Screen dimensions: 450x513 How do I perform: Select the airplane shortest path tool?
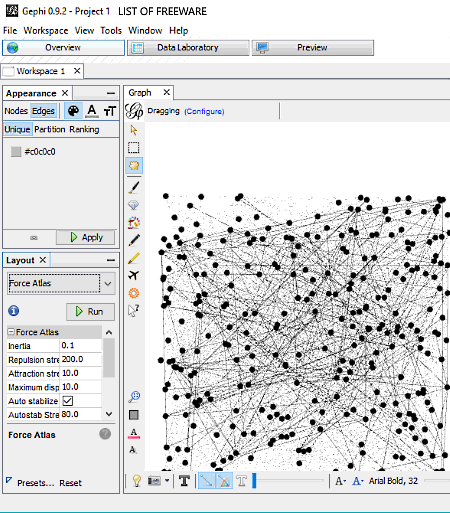(x=134, y=275)
